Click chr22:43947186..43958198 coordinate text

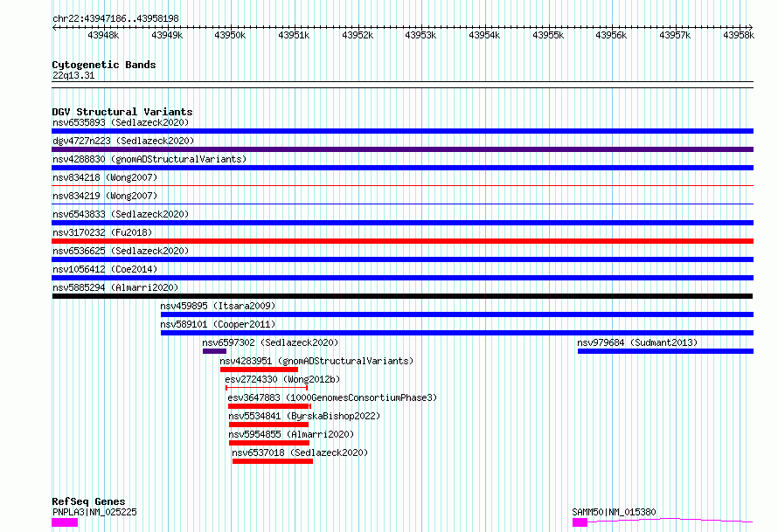pyautogui.click(x=115, y=19)
